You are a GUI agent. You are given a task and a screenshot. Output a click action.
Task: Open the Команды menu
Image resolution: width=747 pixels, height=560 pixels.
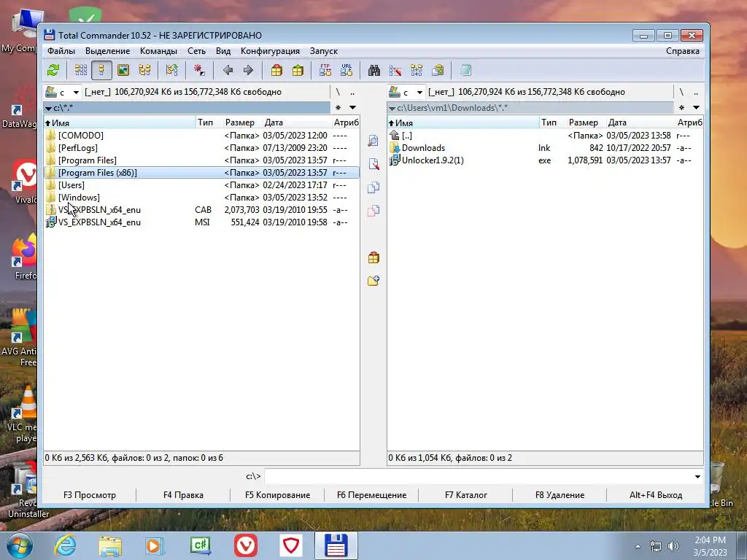(158, 51)
